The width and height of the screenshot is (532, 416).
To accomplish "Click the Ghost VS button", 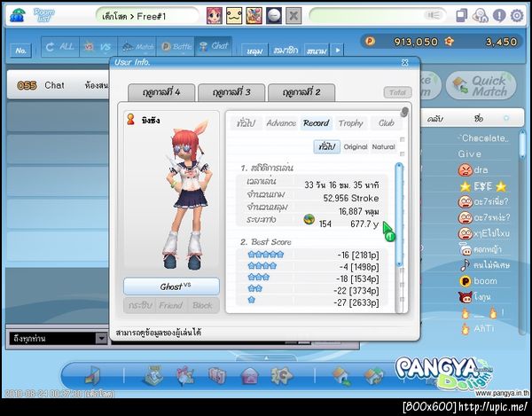I will pos(171,286).
